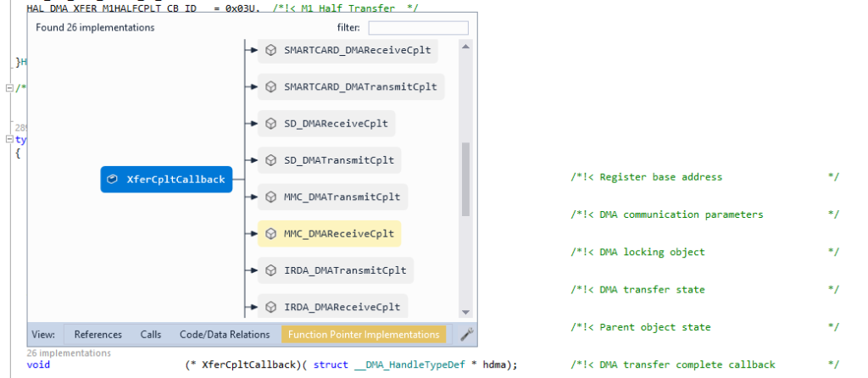Click the cube icon on highlighted MMC_DMAReceiveCplt
Viewport: 868px width, 378px height.
tap(271, 234)
